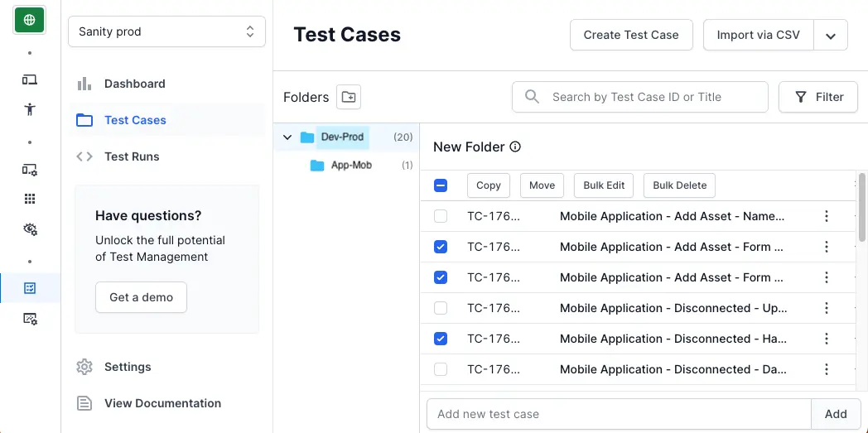868x433 pixels.
Task: Click the Create Test Case button
Action: point(630,35)
